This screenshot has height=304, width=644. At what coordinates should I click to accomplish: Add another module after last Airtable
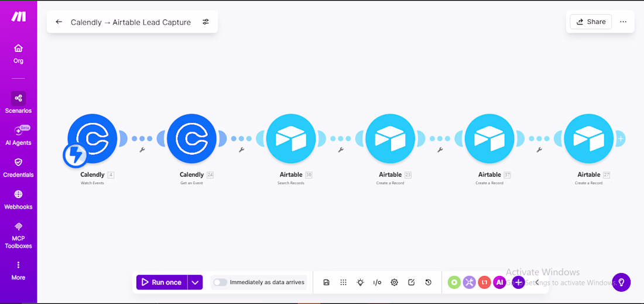tap(621, 139)
